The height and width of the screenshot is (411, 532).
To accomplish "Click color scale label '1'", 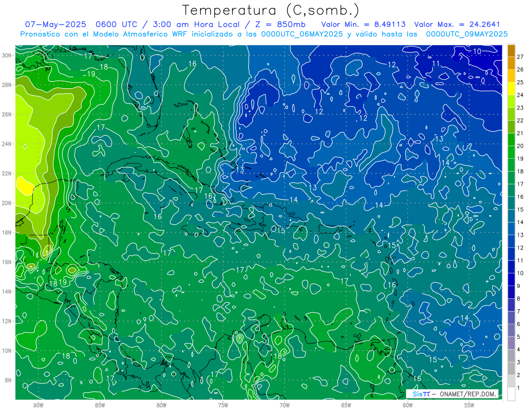I will pyautogui.click(x=519, y=388).
